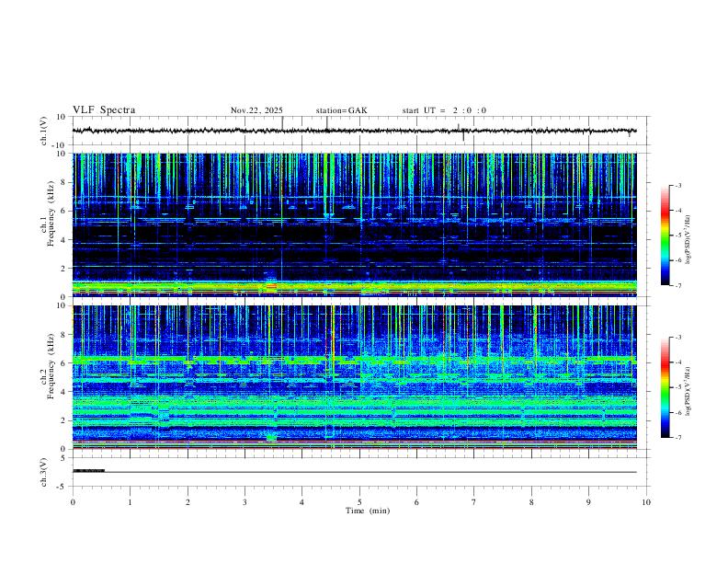Click the time axis tick label '3'
Image resolution: width=728 pixels, height=563 pixels.
(x=245, y=502)
